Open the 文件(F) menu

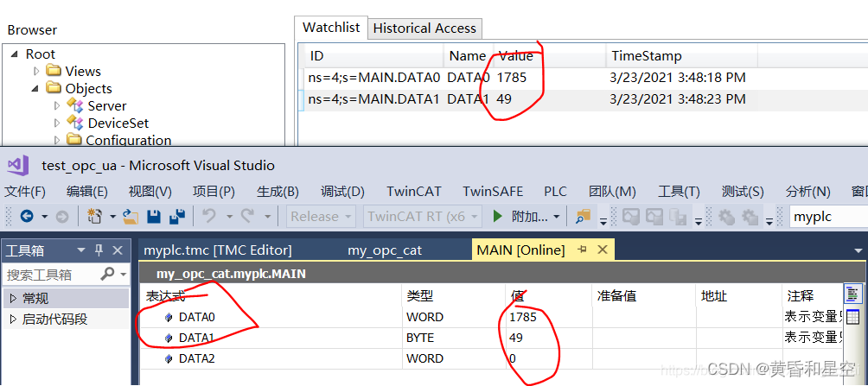click(x=25, y=192)
